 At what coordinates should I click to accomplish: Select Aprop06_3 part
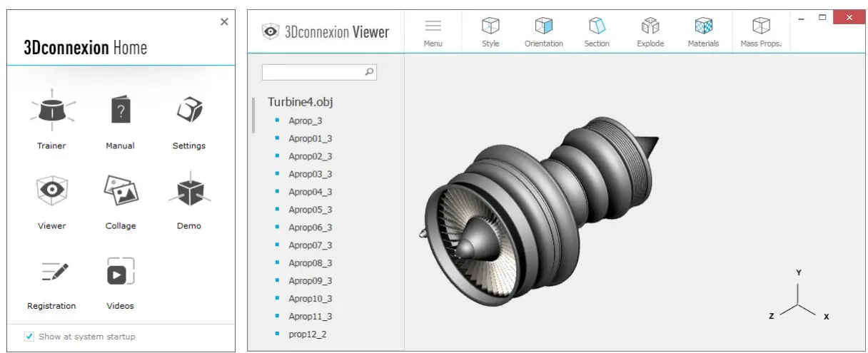(311, 227)
